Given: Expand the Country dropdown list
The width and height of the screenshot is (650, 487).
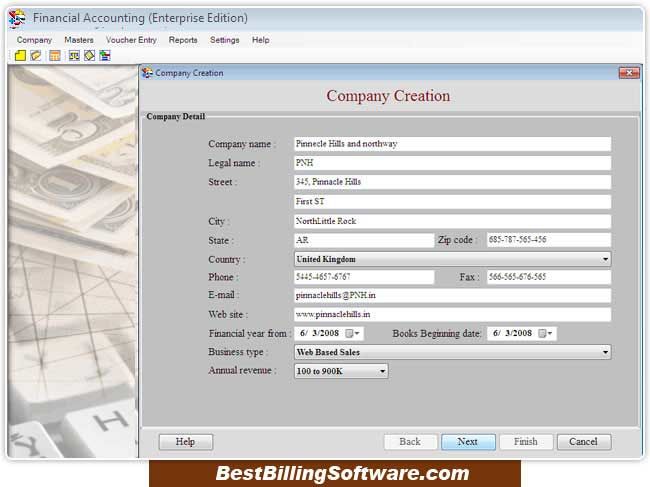Looking at the screenshot, I should (605, 259).
